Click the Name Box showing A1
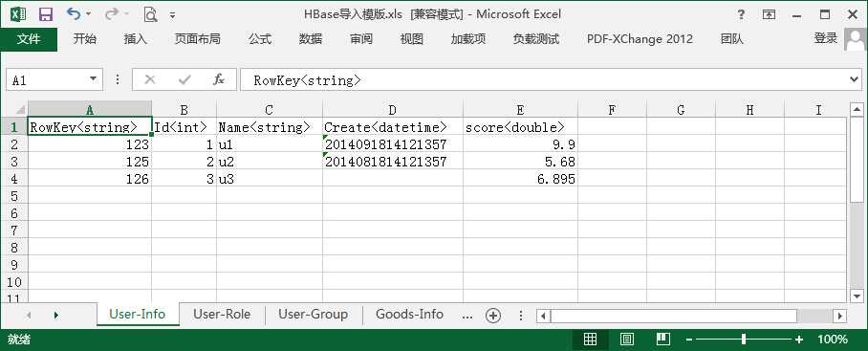868x351 pixels. coord(47,80)
